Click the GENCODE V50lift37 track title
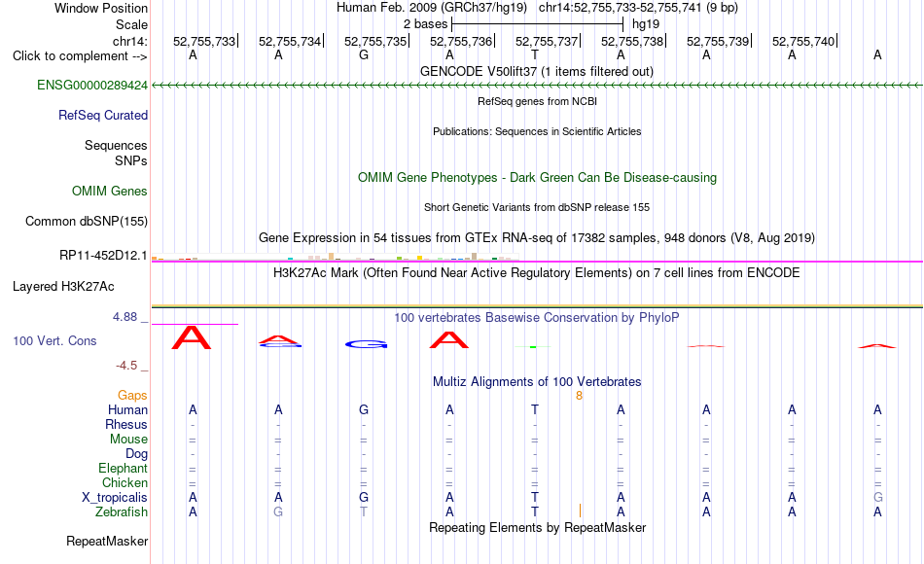The height and width of the screenshot is (564, 924). coord(536,71)
